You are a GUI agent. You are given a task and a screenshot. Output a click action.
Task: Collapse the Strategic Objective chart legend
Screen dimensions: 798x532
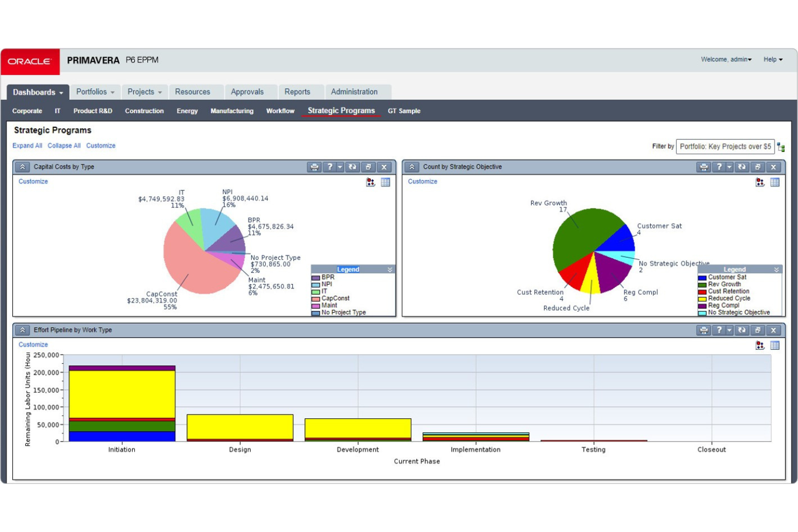click(x=776, y=270)
